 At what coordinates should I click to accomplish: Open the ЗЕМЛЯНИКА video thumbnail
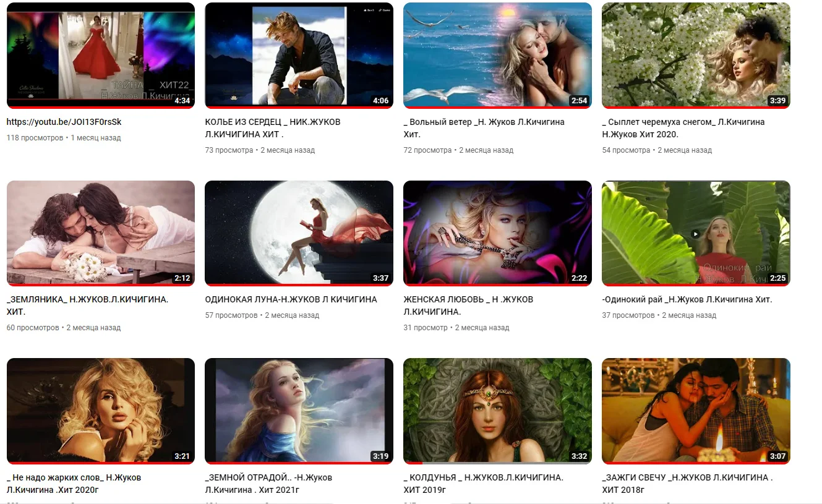(x=101, y=233)
